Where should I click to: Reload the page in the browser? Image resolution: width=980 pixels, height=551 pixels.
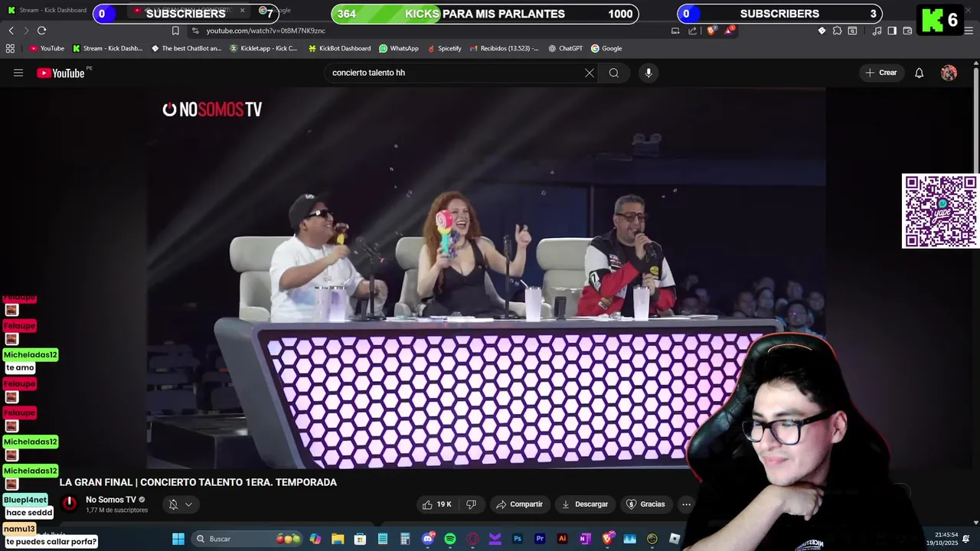41,31
